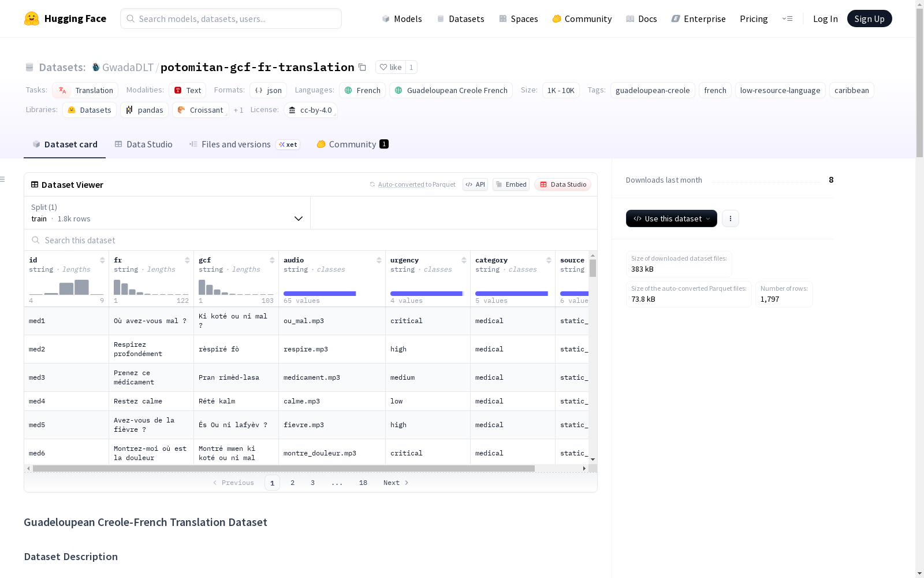Click the Guadeloupean Creole French language tag
924x578 pixels.
tap(451, 90)
